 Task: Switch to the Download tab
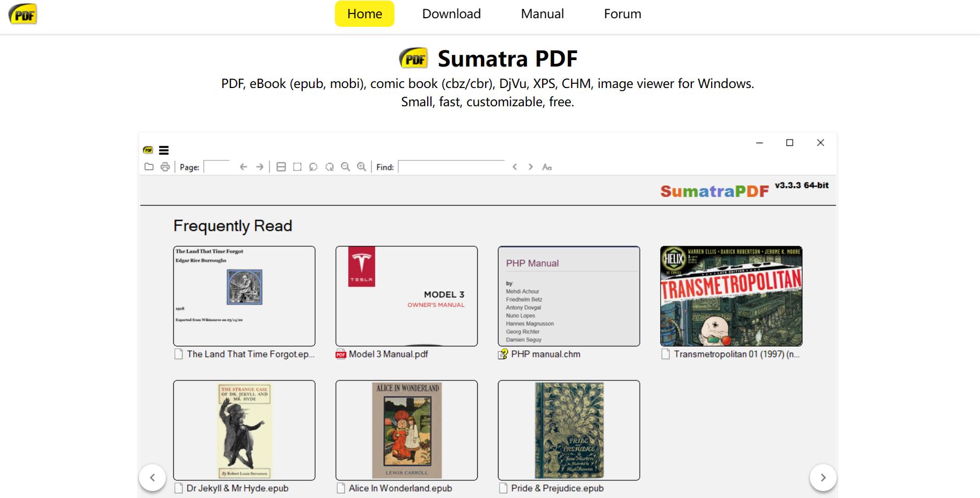pyautogui.click(x=451, y=14)
